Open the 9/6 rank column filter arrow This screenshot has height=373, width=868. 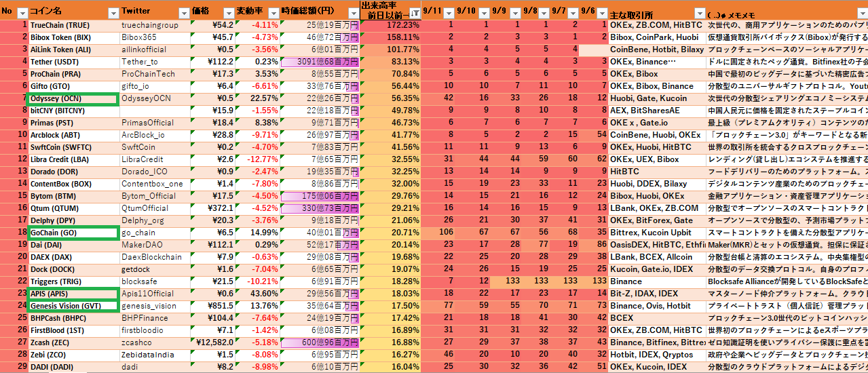(x=602, y=14)
